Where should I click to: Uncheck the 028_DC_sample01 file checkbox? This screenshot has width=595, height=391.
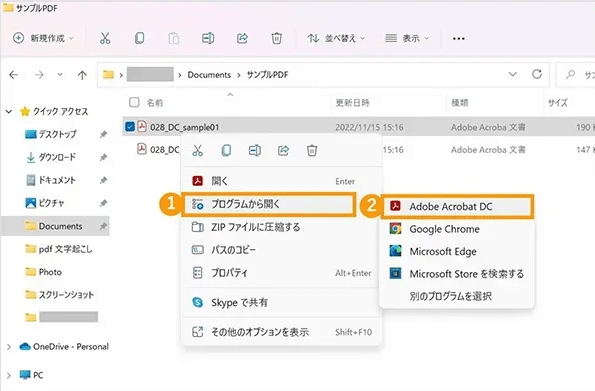pyautogui.click(x=129, y=126)
